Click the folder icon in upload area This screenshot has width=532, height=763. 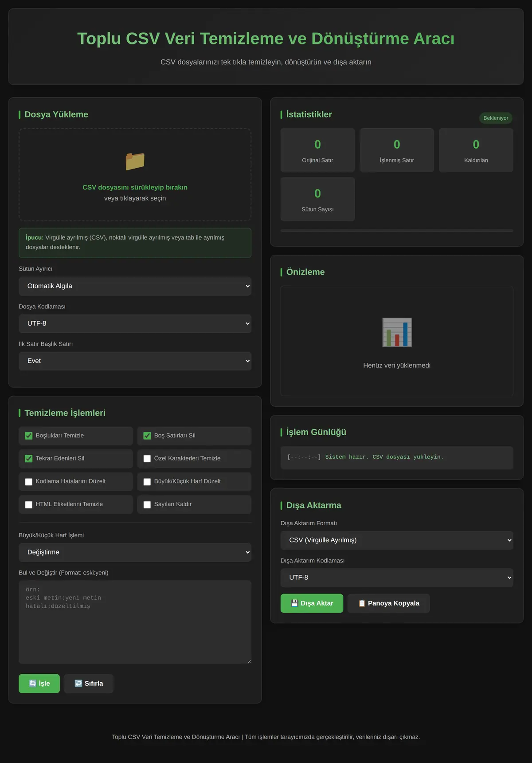pyautogui.click(x=135, y=161)
